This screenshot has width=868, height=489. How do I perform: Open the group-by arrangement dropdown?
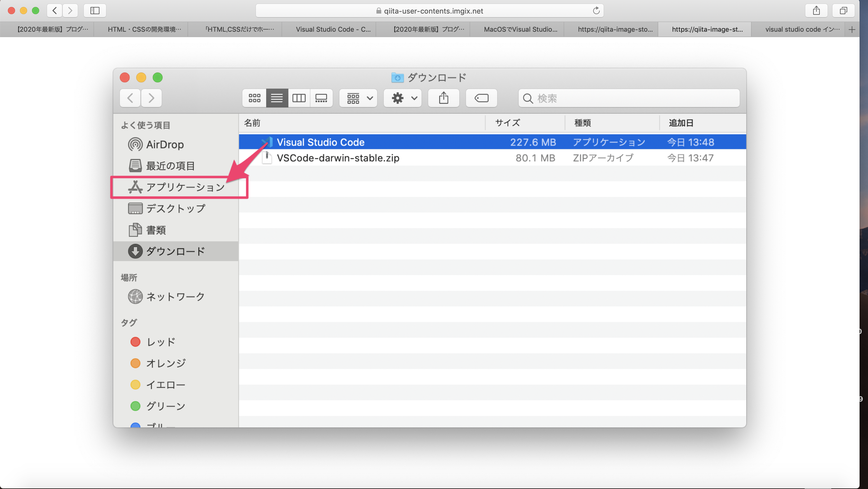(x=358, y=98)
